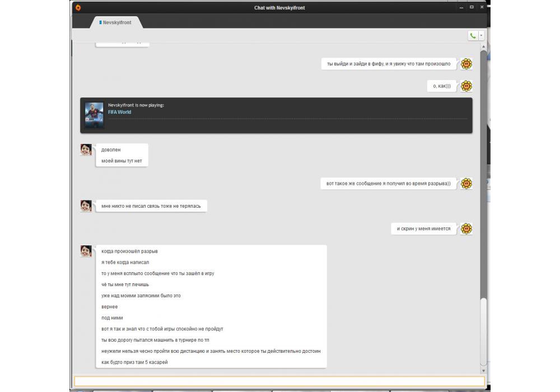Click line 'то у меня всплыло сообщение'

(158, 273)
